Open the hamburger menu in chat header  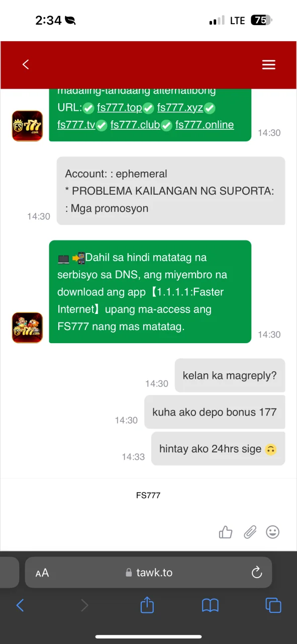pos(269,64)
